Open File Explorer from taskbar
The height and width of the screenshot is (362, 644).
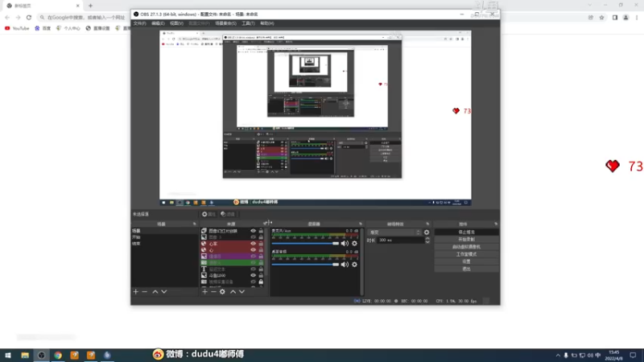tap(25, 355)
